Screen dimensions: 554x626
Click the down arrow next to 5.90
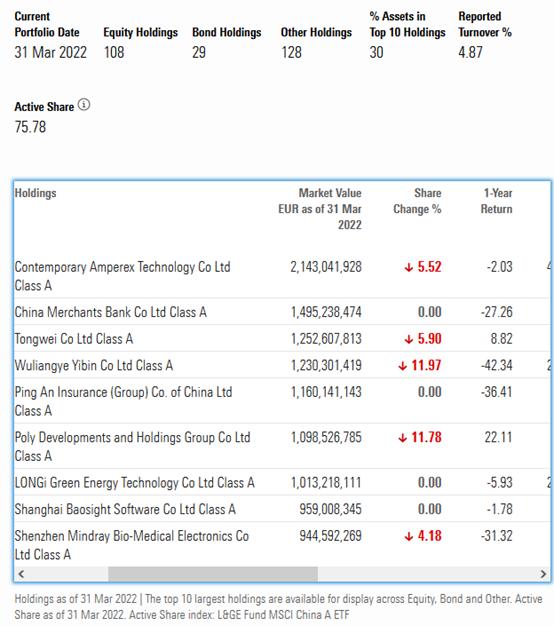click(x=409, y=339)
